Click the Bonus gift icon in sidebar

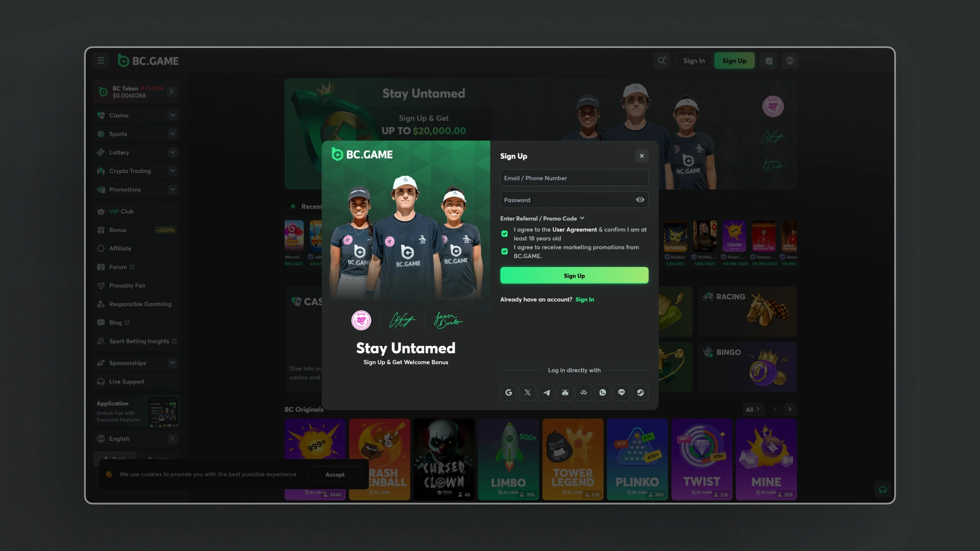(x=101, y=230)
